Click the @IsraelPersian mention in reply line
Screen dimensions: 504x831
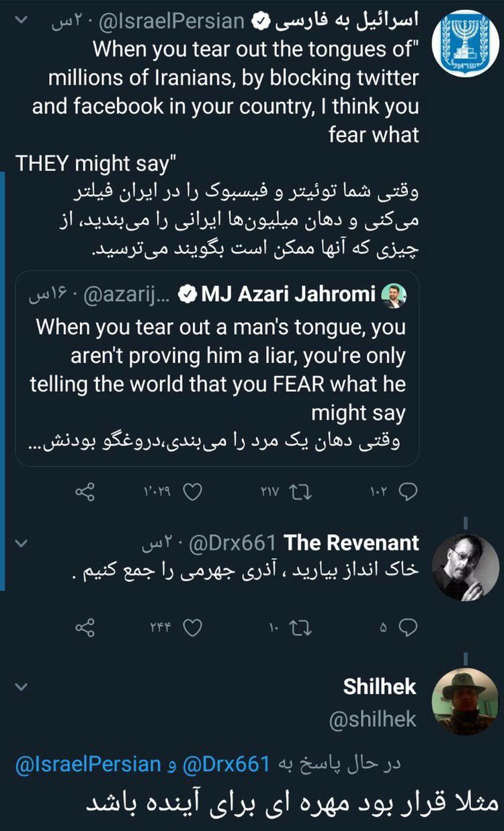[88, 764]
